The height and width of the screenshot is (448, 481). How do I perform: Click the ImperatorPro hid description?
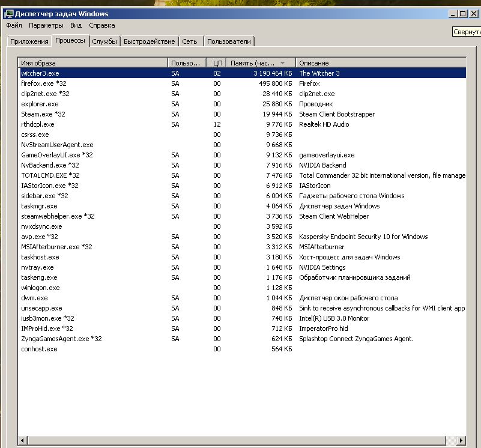[323, 328]
